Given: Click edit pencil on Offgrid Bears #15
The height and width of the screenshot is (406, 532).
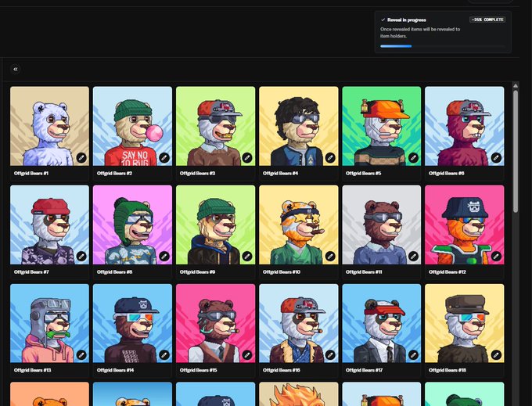Looking at the screenshot, I should [x=247, y=355].
